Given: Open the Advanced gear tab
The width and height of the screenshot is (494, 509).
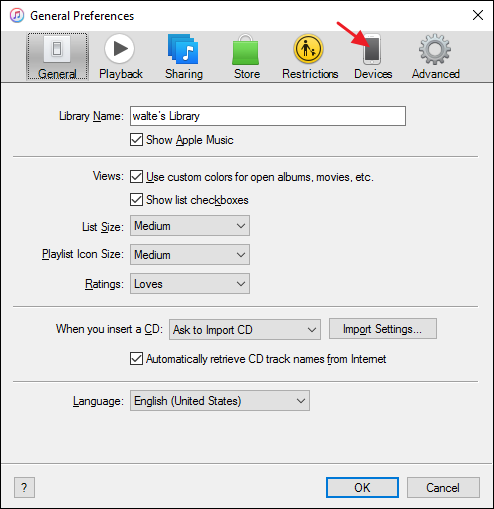Looking at the screenshot, I should (x=435, y=57).
